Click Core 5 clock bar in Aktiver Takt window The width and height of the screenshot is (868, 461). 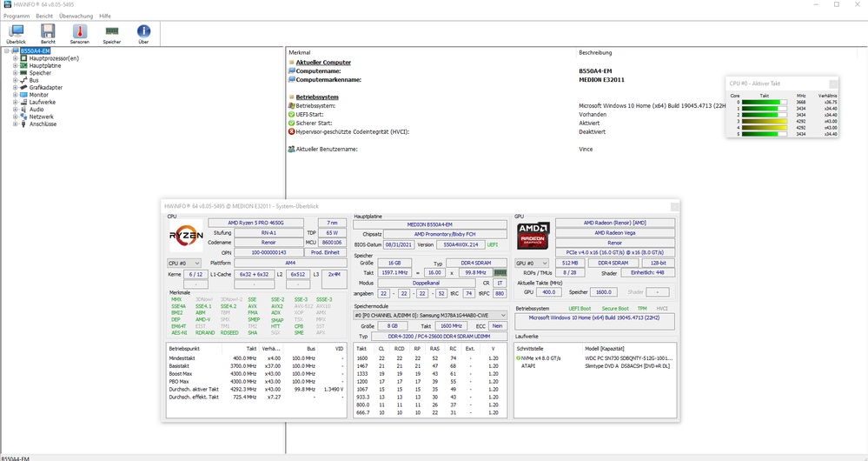pyautogui.click(x=765, y=134)
